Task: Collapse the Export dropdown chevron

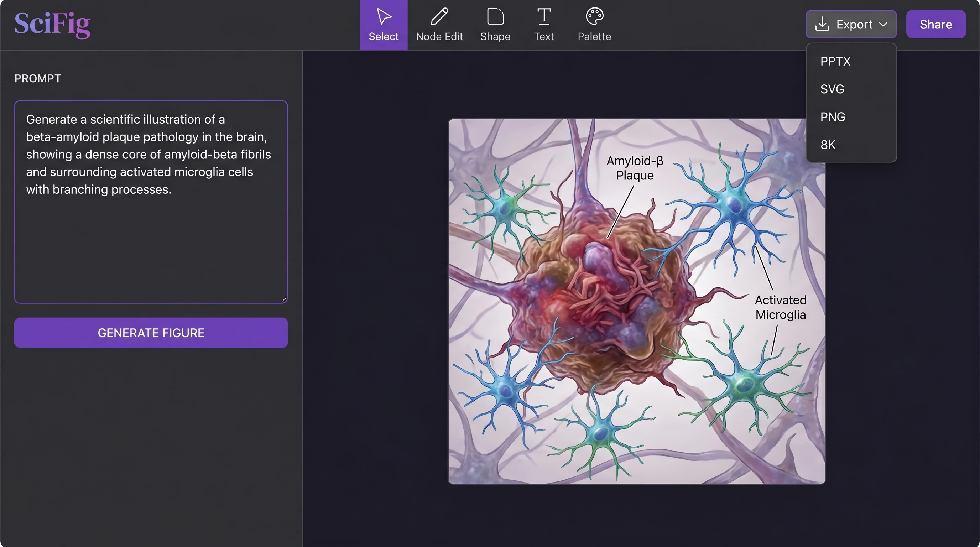Action: point(883,24)
